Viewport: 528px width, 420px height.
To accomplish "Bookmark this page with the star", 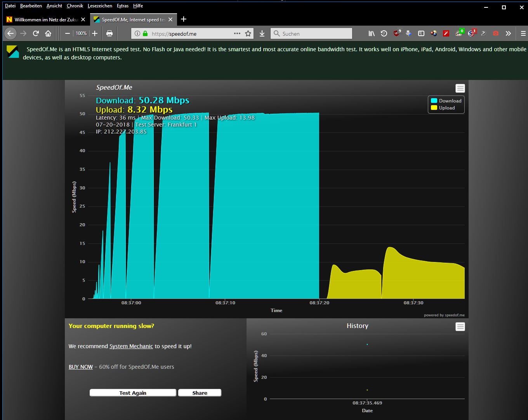I will 248,33.
